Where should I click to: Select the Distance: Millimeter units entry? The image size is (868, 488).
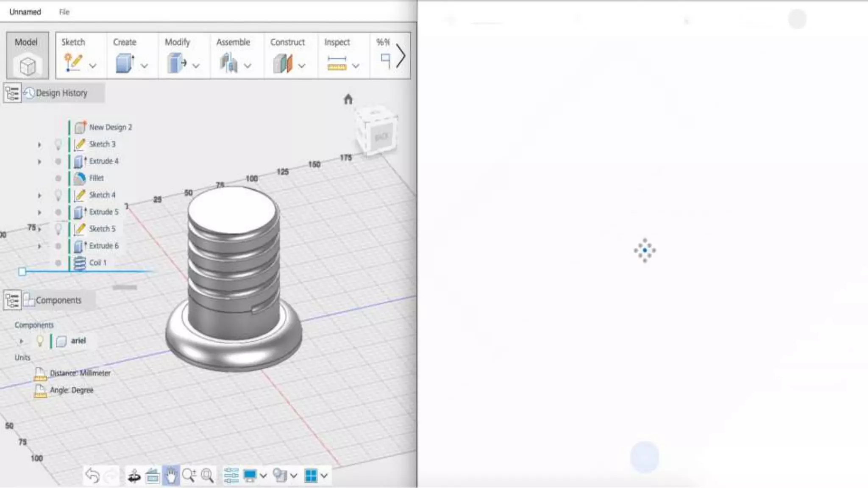click(80, 373)
